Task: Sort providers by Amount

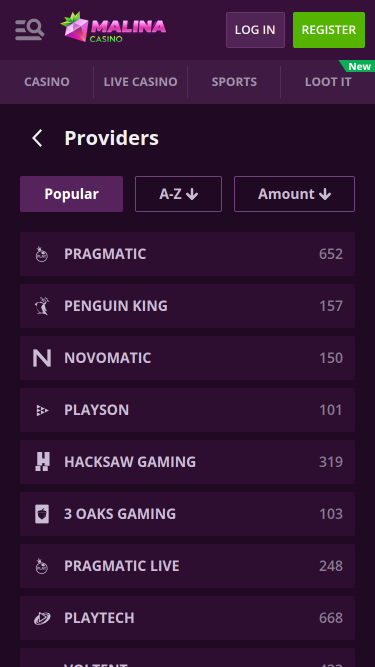Action: pyautogui.click(x=294, y=194)
